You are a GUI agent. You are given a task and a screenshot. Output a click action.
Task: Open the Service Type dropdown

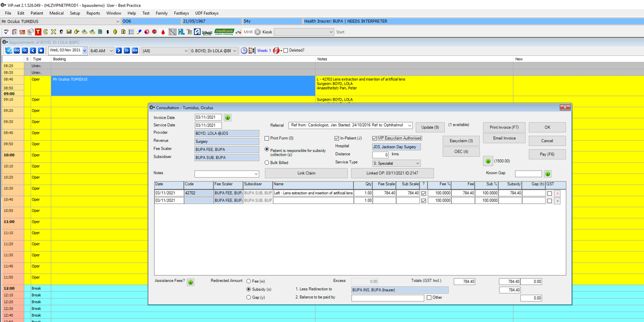click(418, 163)
